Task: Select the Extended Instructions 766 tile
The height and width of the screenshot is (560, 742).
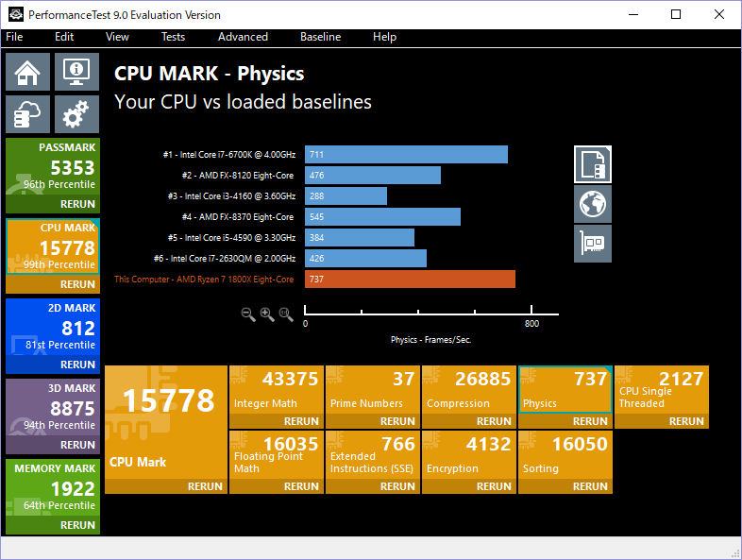Action: 373,454
